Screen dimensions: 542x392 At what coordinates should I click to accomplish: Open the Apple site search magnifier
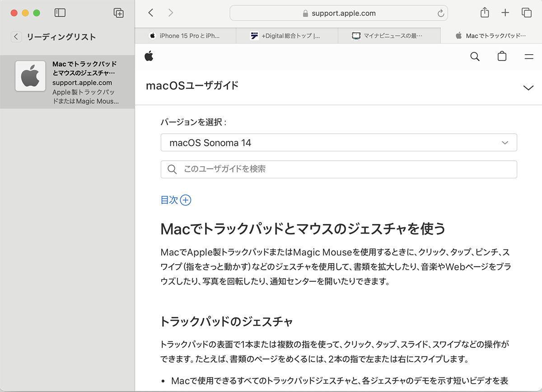(475, 57)
